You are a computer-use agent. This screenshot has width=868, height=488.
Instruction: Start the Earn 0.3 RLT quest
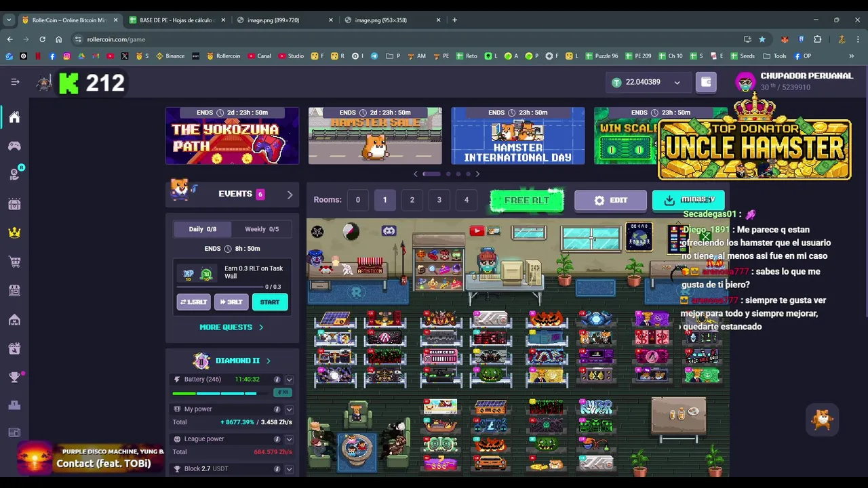(270, 302)
